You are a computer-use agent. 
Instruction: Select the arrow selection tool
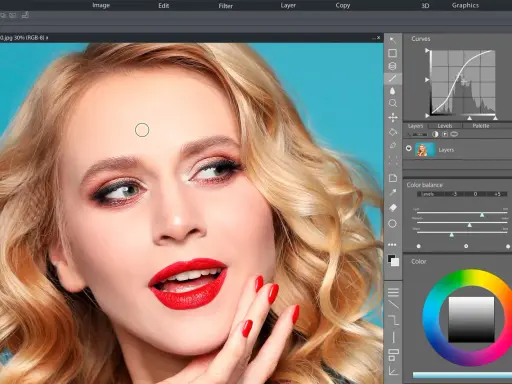(x=393, y=40)
